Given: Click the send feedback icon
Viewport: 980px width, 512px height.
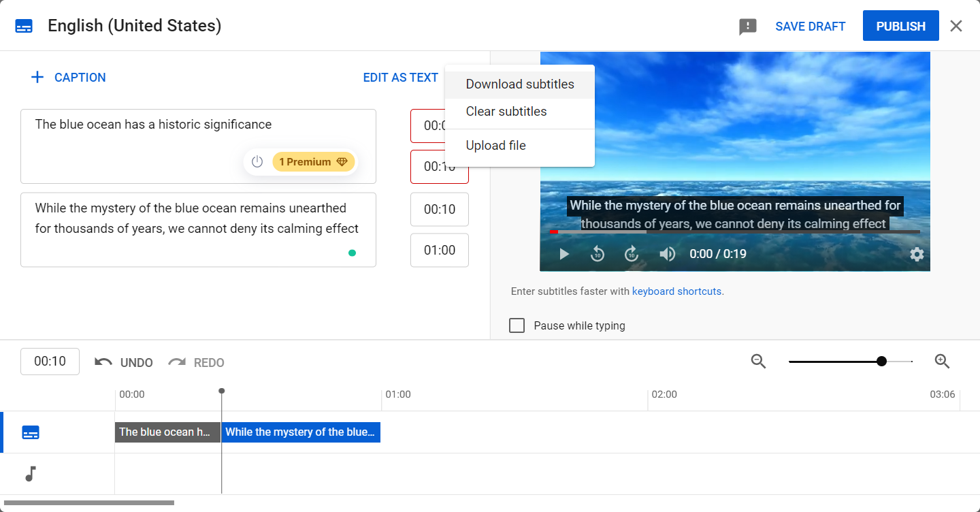Looking at the screenshot, I should [x=748, y=27].
